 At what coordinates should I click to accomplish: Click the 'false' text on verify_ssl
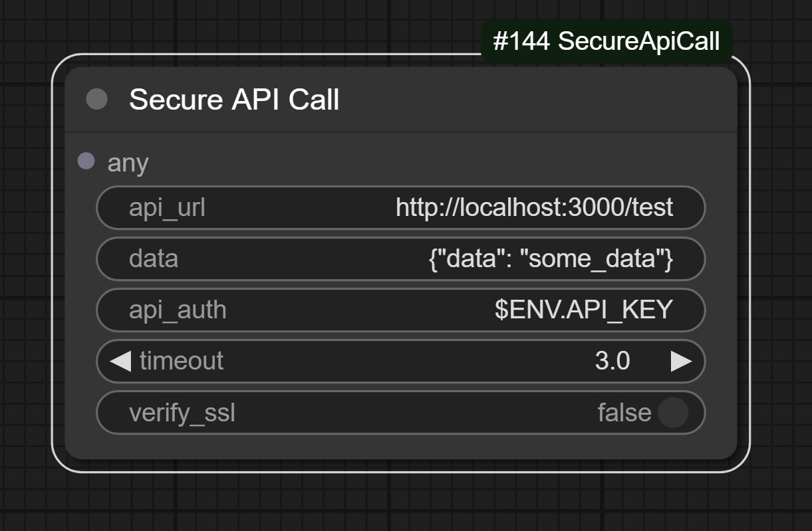pos(624,413)
